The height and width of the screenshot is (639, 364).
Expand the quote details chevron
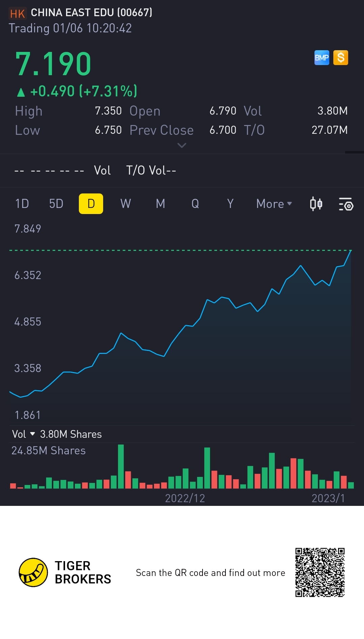(x=182, y=146)
